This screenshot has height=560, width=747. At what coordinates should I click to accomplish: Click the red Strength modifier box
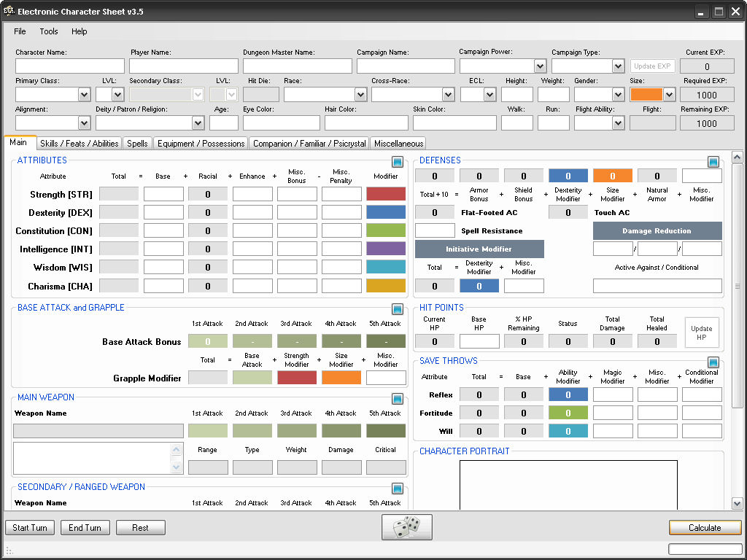coord(386,194)
